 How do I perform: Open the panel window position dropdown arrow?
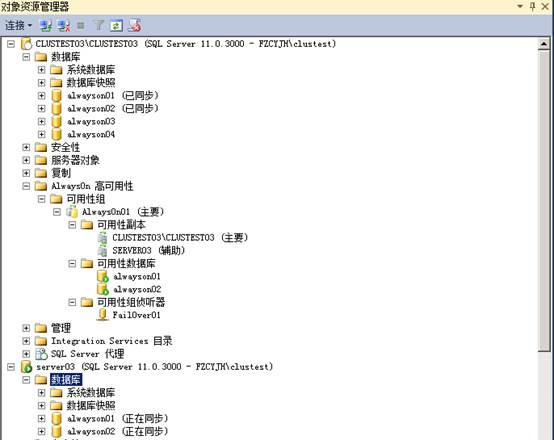[x=520, y=6]
